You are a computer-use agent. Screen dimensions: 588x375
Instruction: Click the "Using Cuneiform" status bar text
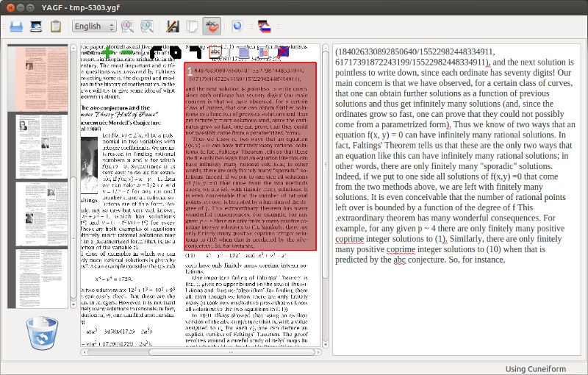[536, 369]
